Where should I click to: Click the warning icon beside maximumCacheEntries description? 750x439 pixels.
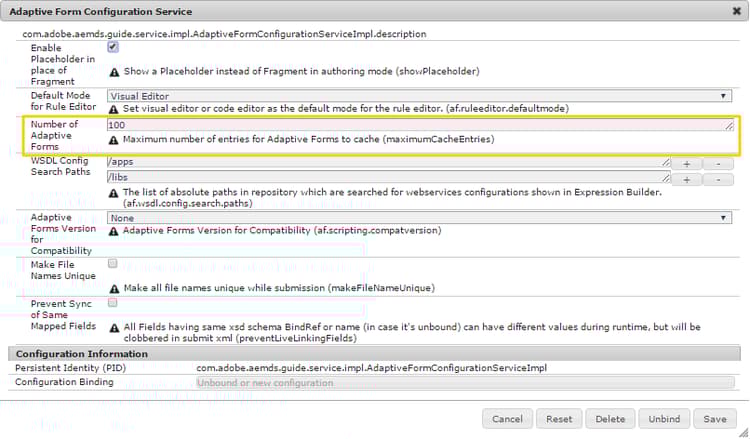tap(113, 140)
